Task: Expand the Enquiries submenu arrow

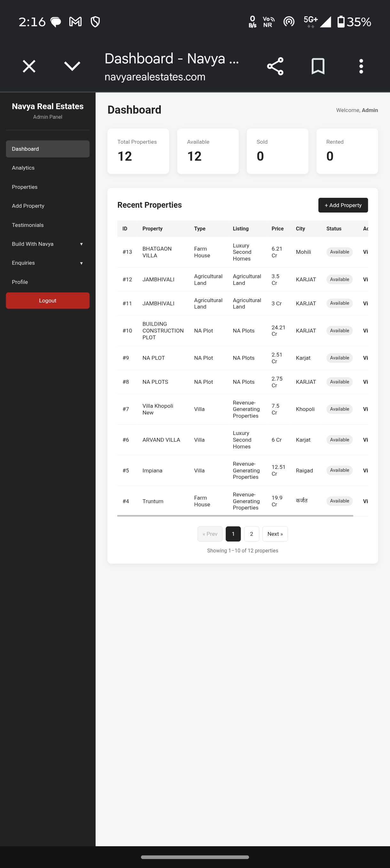Action: (82, 263)
